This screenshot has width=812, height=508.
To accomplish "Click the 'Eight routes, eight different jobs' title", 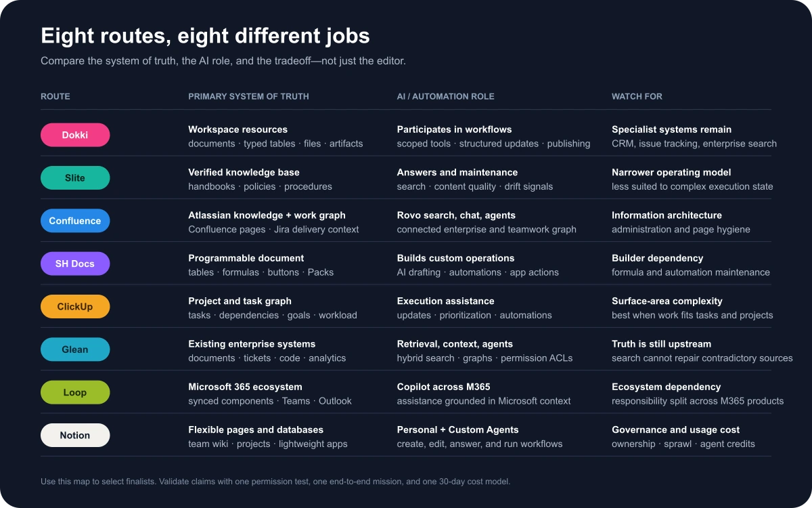I will [x=205, y=35].
